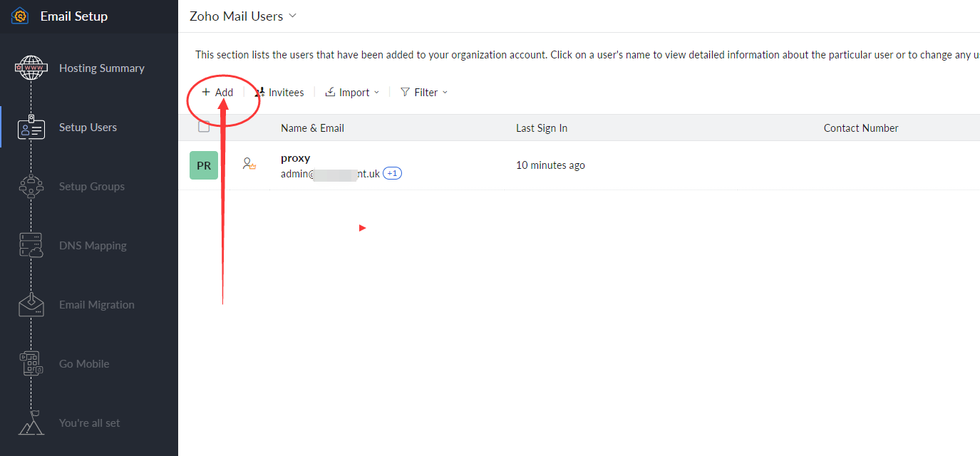Click the Hosting Summary globe icon
Screen dimensions: 980x456
pos(31,68)
